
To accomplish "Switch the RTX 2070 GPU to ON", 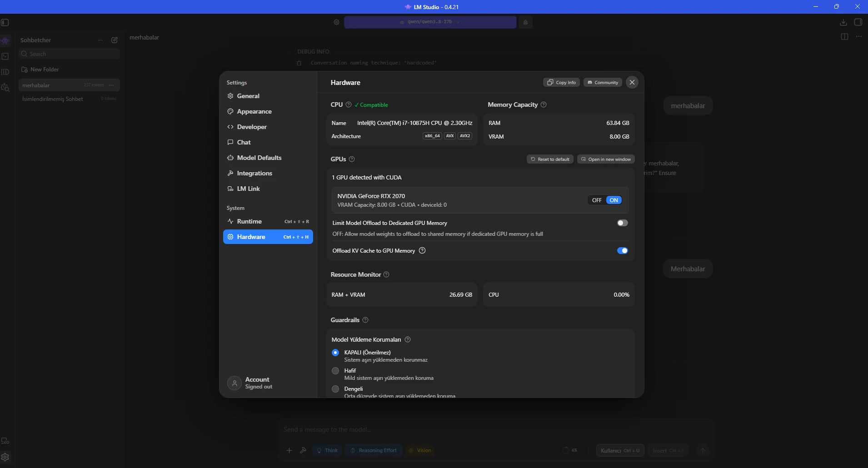I will point(614,200).
